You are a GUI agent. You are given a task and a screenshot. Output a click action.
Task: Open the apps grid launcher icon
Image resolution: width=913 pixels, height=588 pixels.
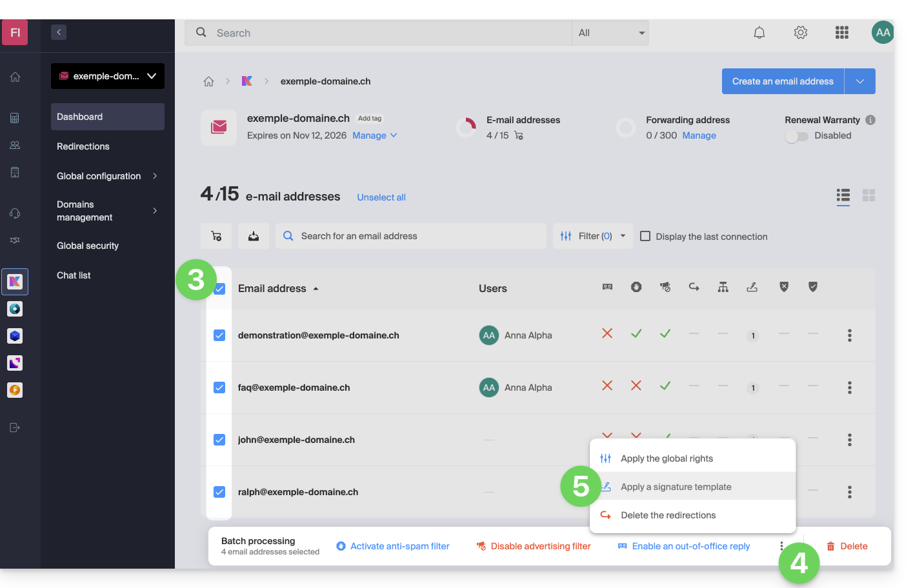coord(842,33)
